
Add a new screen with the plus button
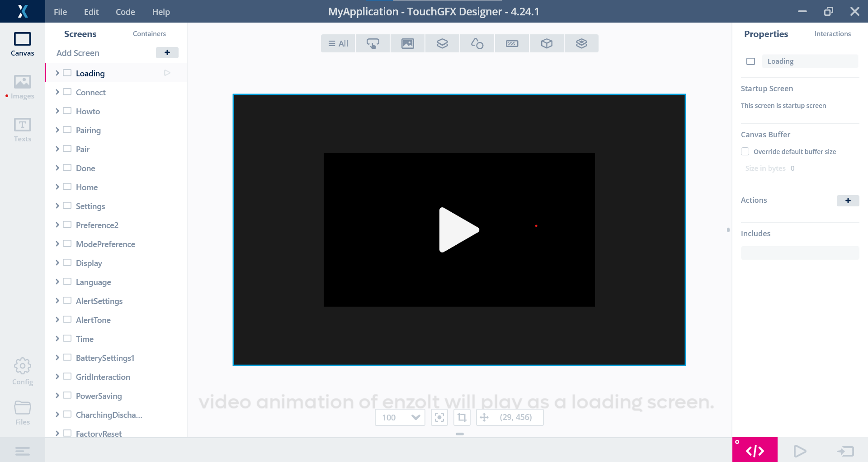[x=167, y=52]
